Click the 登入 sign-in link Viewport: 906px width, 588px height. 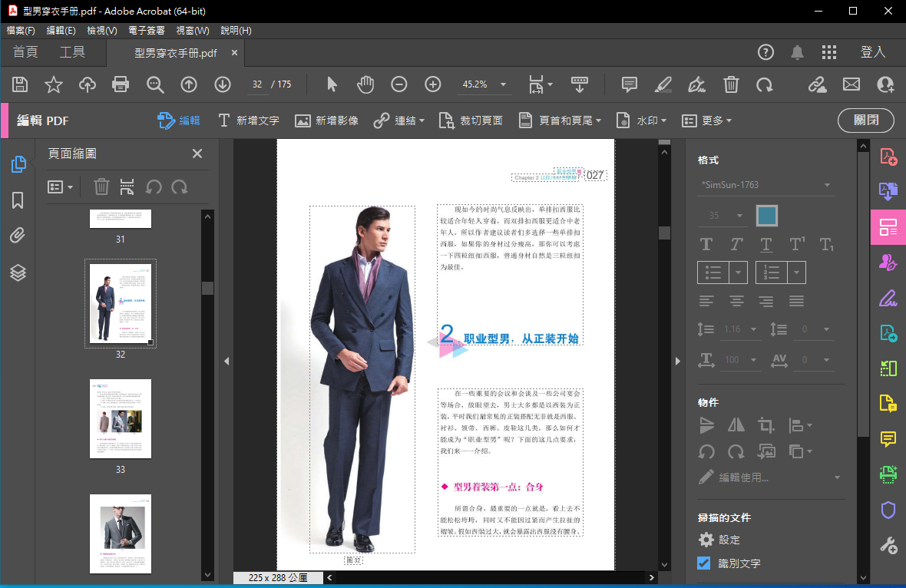coord(873,52)
